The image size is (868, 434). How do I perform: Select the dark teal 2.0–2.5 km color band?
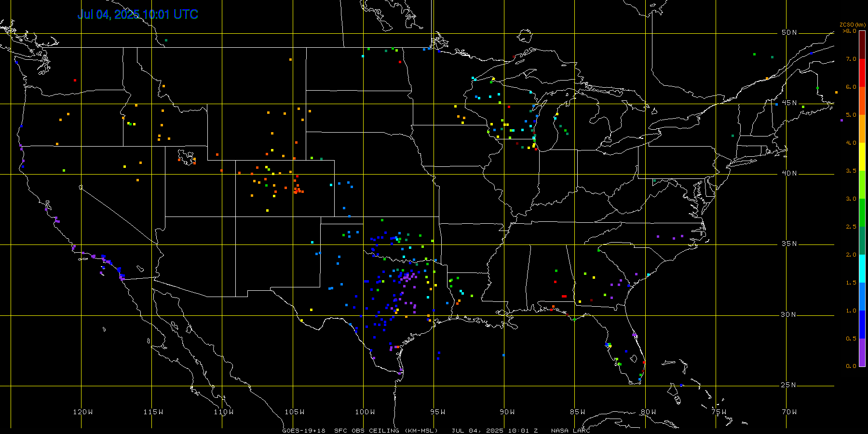[862, 241]
